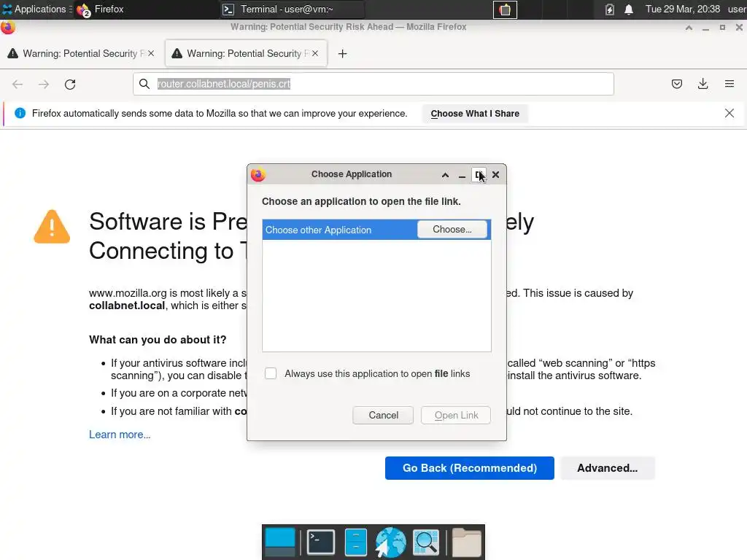
Task: Open the application finder magnifier icon
Action: (x=425, y=542)
